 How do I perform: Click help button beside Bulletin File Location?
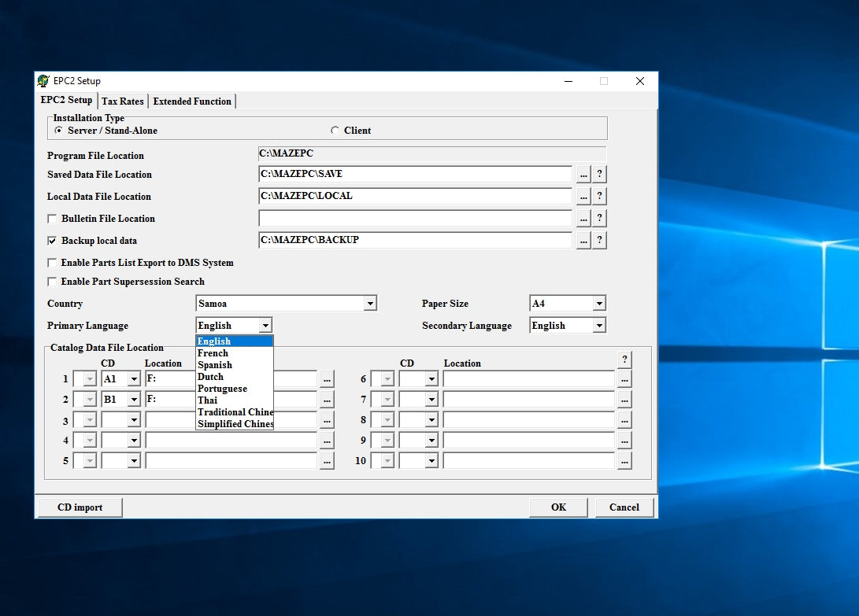599,219
